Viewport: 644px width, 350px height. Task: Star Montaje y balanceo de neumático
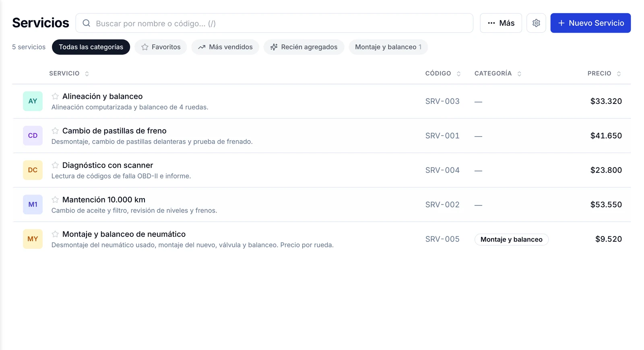coord(55,234)
